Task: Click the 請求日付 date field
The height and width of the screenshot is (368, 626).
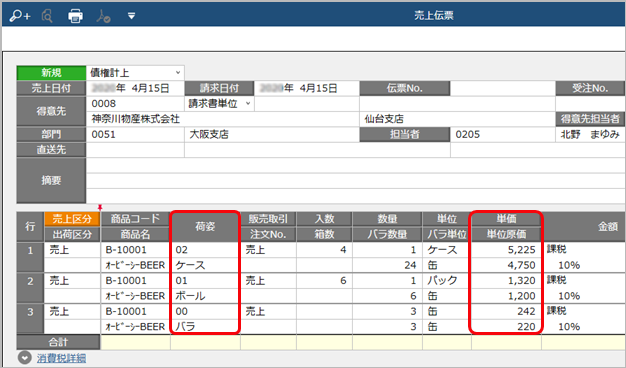Action: (307, 88)
